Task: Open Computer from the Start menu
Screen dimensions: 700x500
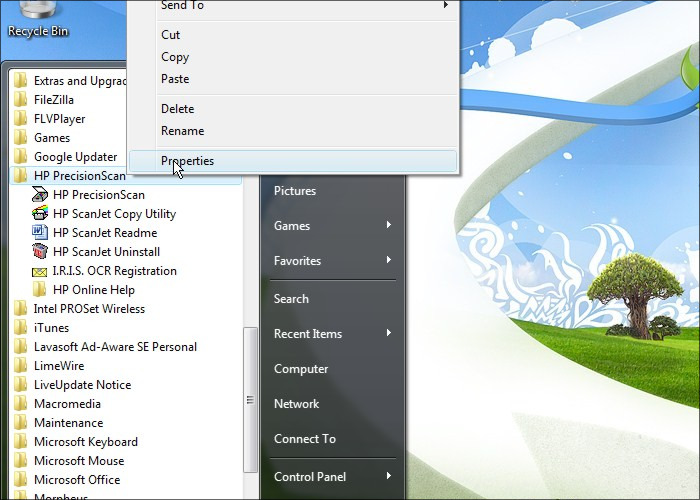Action: [x=301, y=369]
